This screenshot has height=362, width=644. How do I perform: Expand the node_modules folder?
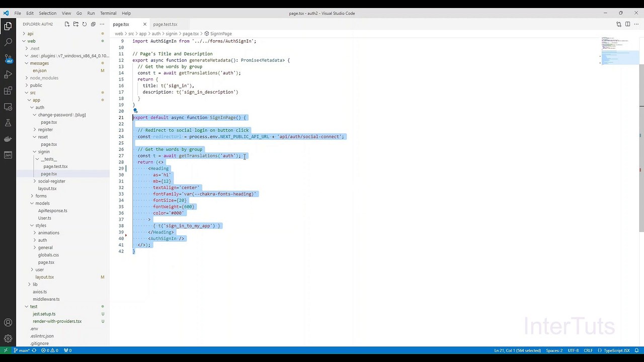(44, 78)
